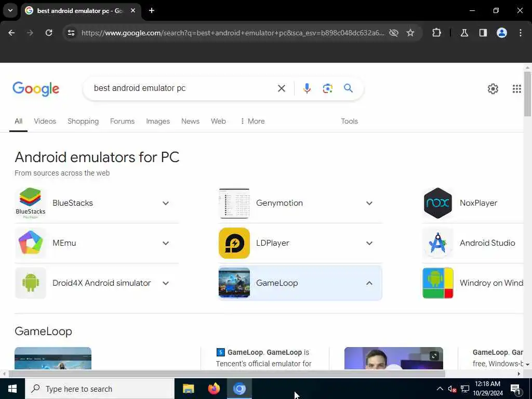Open the Chrome extensions puzzle icon
This screenshot has height=399, width=532.
tap(436, 33)
